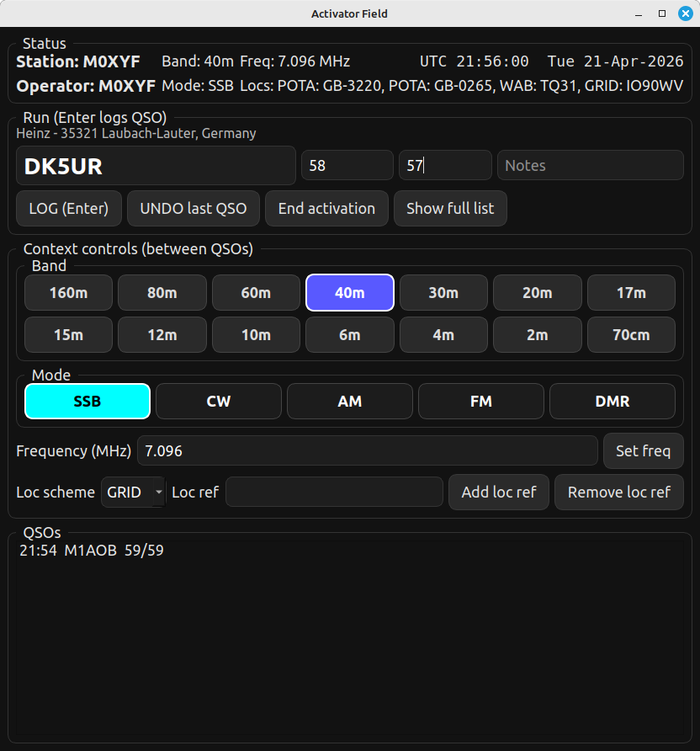Set mode to CW

[x=219, y=402]
